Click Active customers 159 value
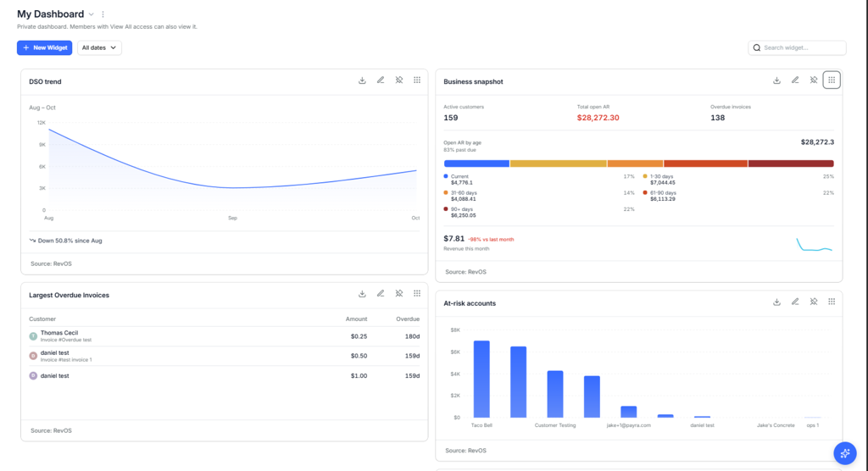This screenshot has width=868, height=471. coord(451,118)
